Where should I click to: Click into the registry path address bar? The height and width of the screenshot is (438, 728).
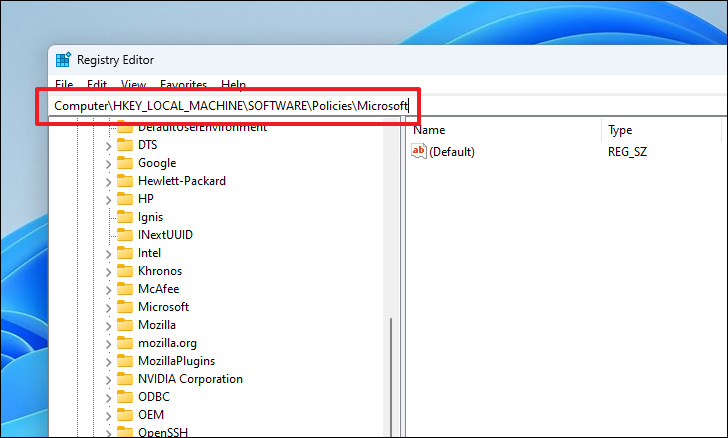point(388,106)
